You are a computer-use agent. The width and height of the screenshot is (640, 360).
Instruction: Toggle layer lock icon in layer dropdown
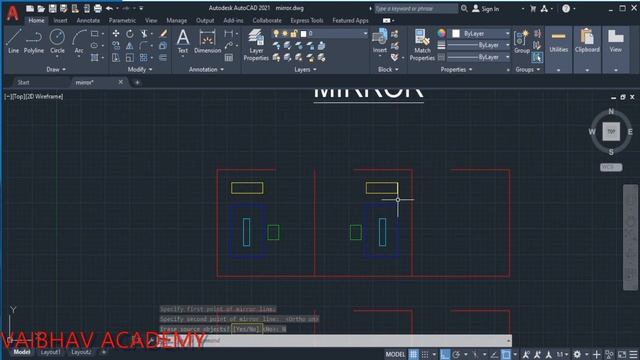(x=293, y=33)
